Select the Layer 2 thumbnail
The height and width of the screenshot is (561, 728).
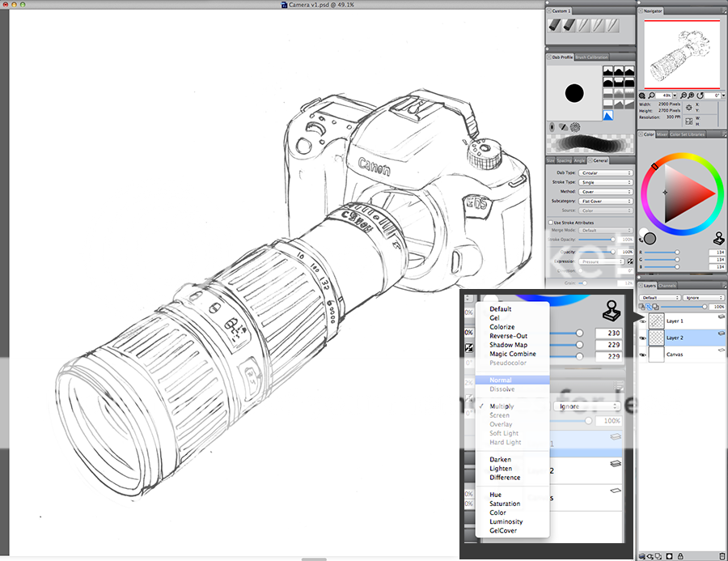(656, 338)
